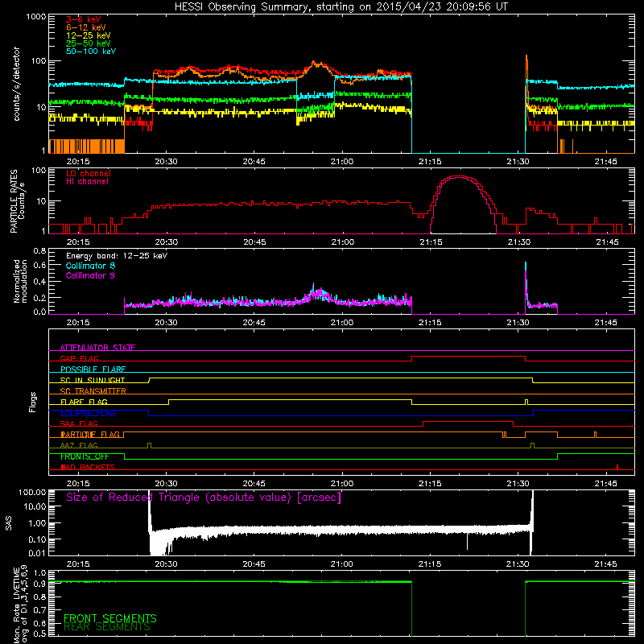Select the Collimator 9 legend entry
This screenshot has width=644, height=644.
point(90,275)
